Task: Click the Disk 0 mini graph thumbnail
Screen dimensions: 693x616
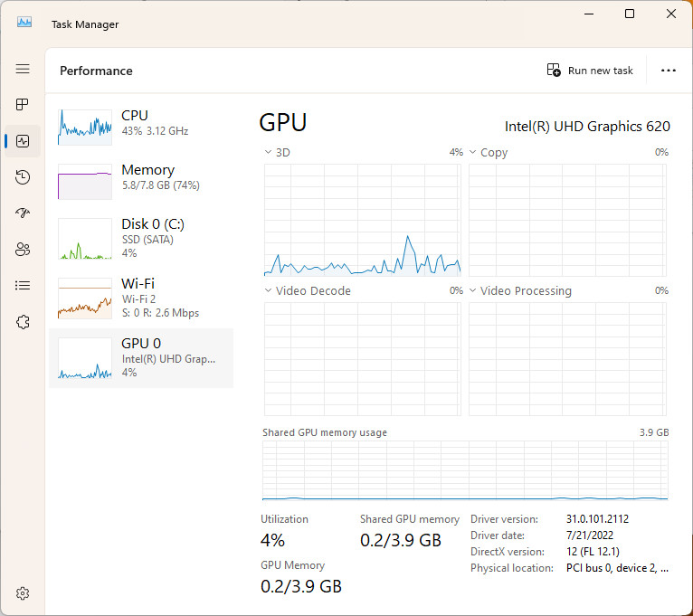Action: [x=85, y=239]
